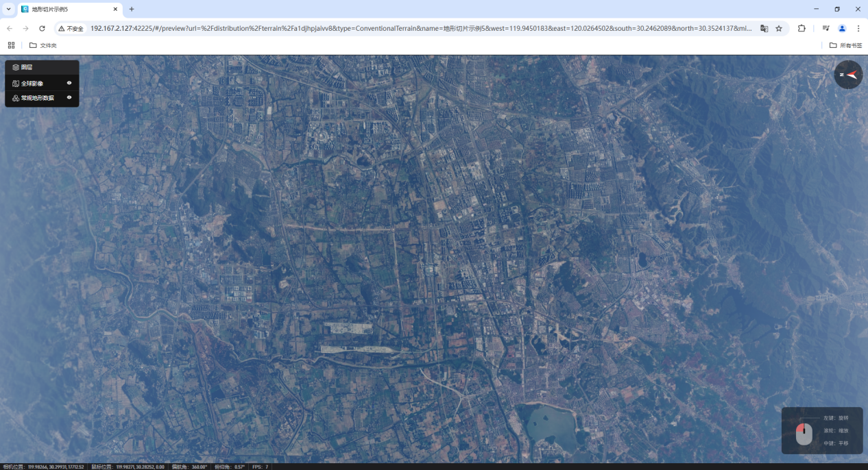Open the media controls icon

click(825, 29)
